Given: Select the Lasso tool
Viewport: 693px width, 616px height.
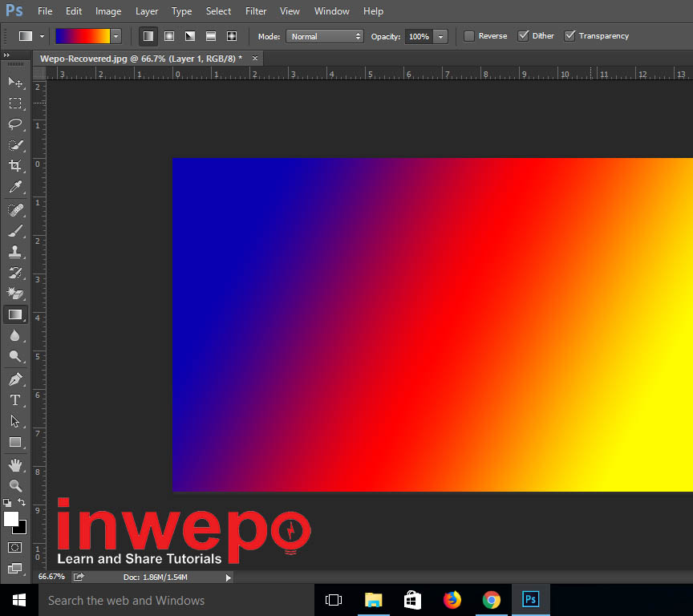Looking at the screenshot, I should 15,124.
